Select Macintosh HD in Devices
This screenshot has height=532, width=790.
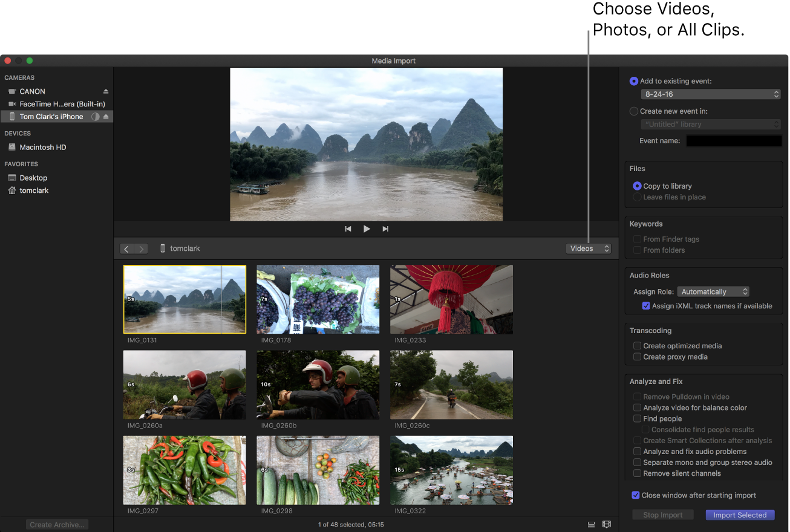42,148
